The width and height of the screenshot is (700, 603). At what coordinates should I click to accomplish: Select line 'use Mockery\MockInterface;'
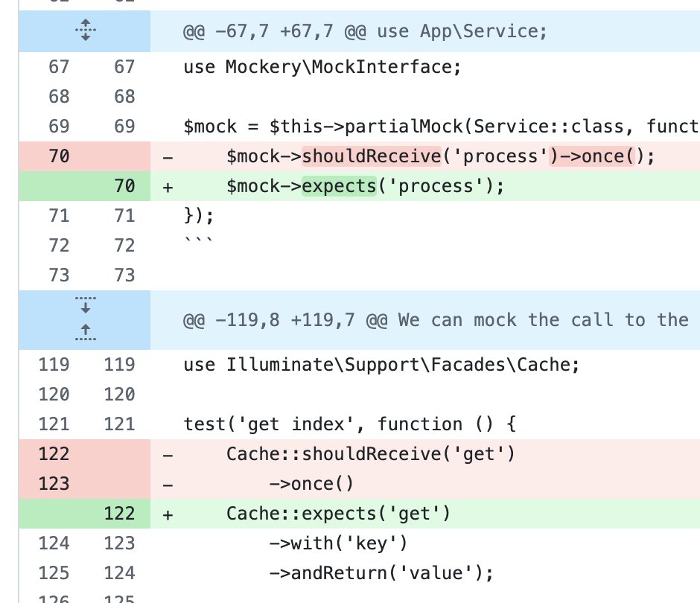[x=322, y=67]
